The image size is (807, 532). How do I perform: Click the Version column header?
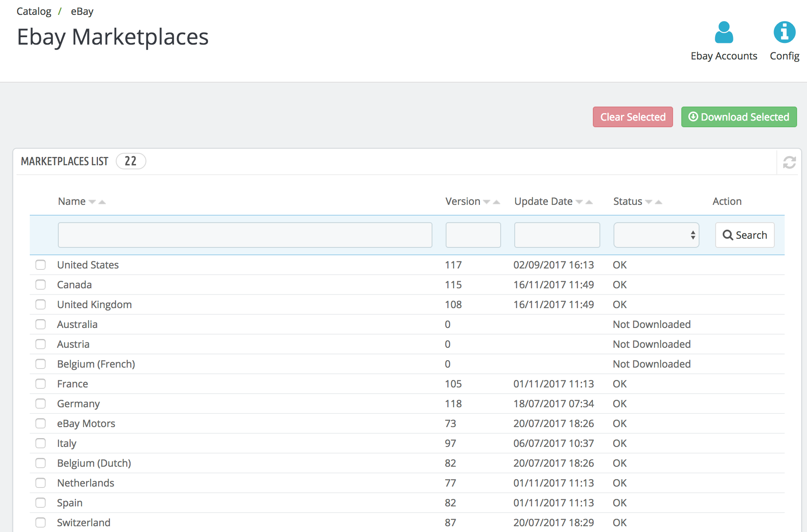coord(463,201)
